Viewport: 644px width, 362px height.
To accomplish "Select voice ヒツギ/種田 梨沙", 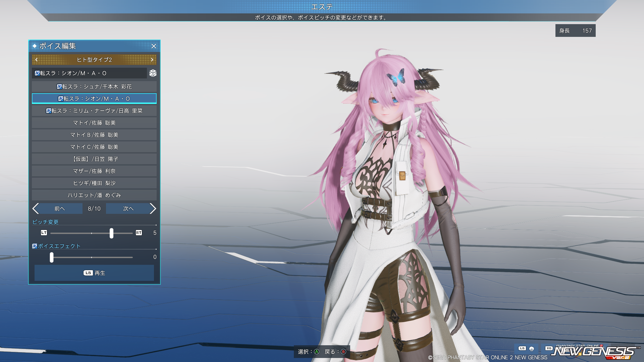I will click(x=94, y=183).
